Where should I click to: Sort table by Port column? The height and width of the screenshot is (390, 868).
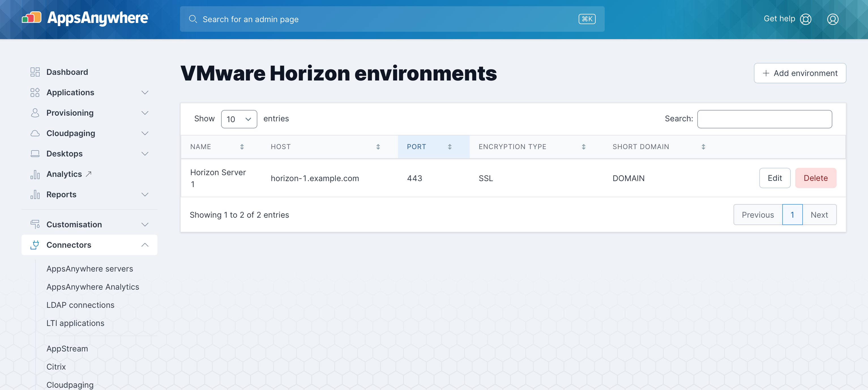450,147
